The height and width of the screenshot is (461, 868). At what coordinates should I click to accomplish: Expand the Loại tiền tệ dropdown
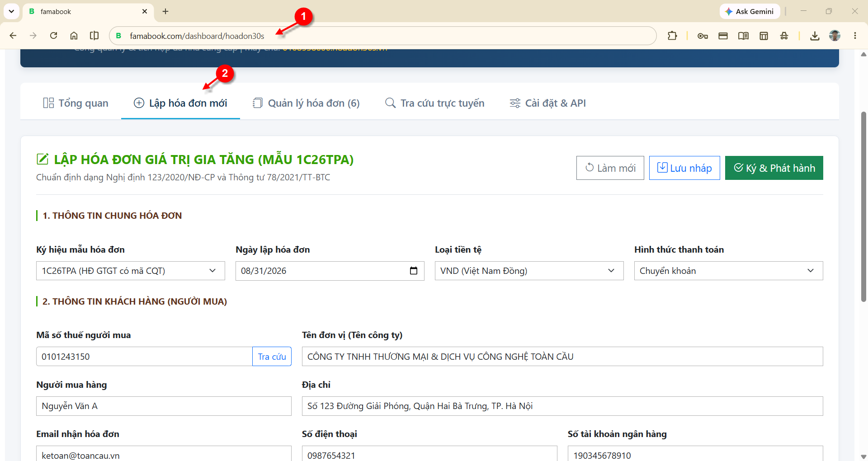529,271
